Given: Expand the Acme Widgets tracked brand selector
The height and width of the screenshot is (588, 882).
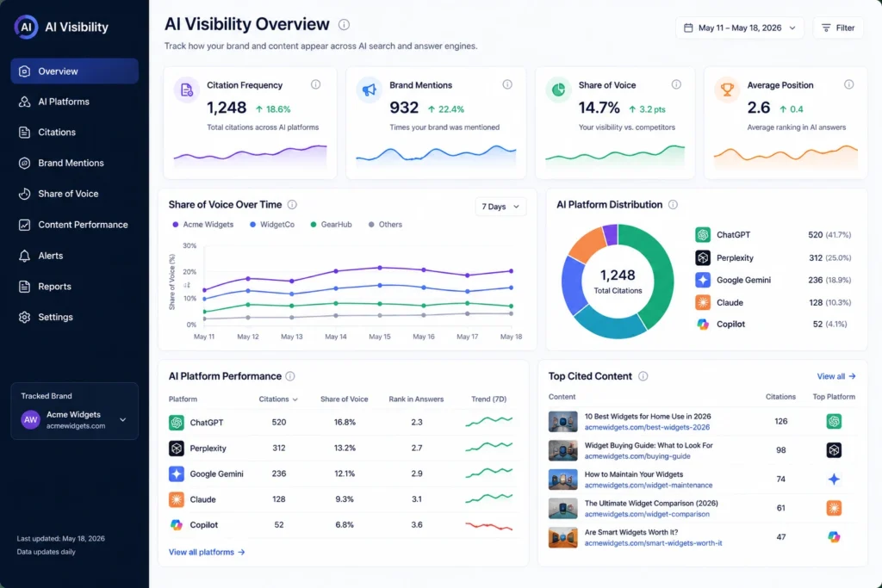Looking at the screenshot, I should click(74, 419).
